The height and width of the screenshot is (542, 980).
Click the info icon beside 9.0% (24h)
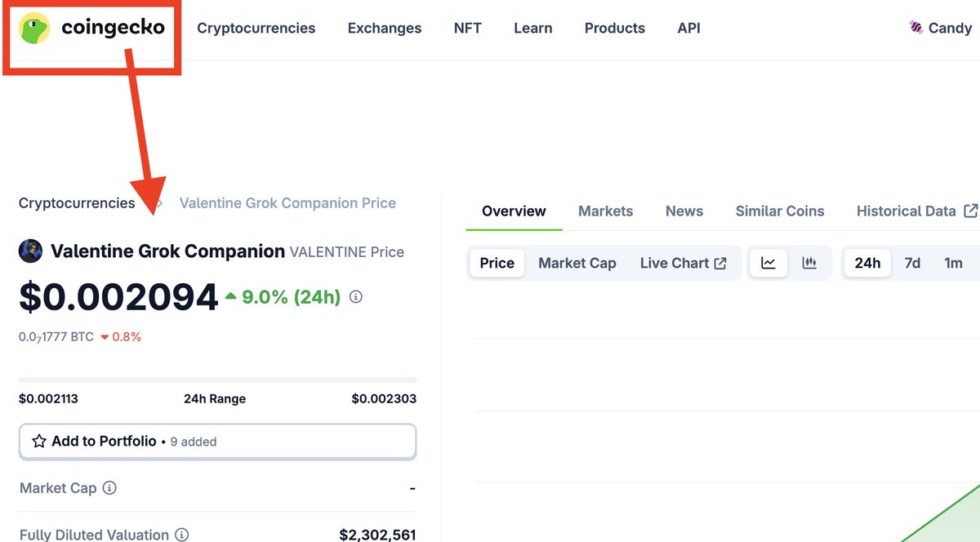pyautogui.click(x=355, y=297)
